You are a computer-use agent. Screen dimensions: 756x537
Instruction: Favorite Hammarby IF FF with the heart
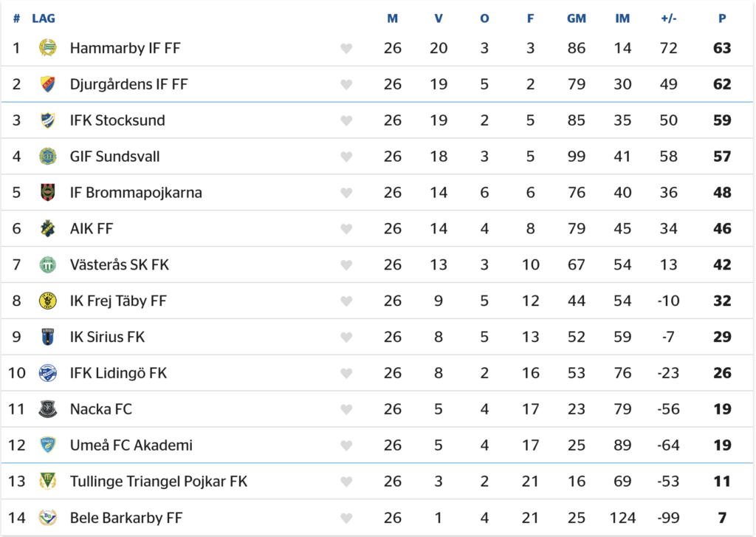346,49
